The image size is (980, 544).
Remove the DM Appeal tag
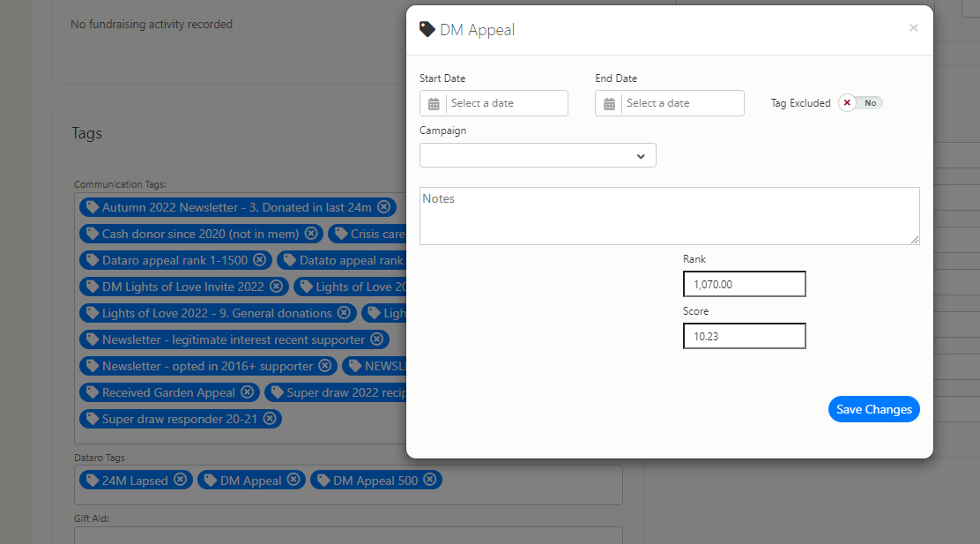[293, 480]
